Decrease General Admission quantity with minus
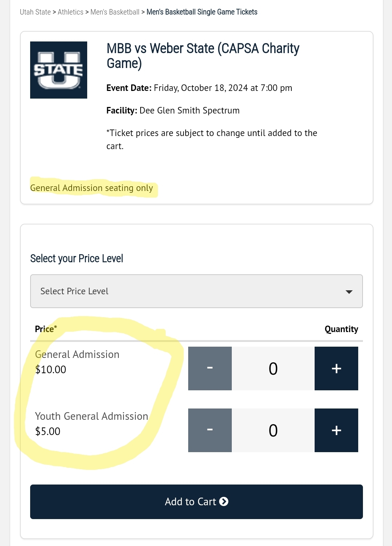392x546 pixels. coord(210,368)
